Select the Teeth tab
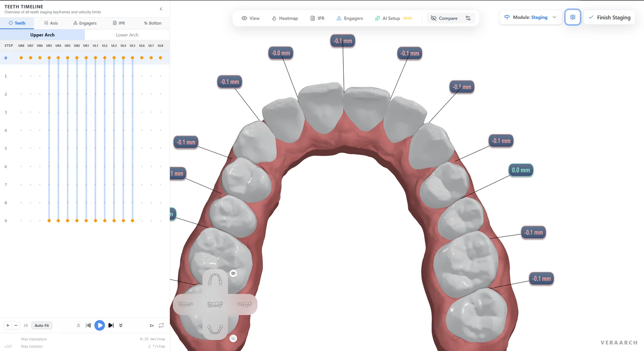 point(17,23)
